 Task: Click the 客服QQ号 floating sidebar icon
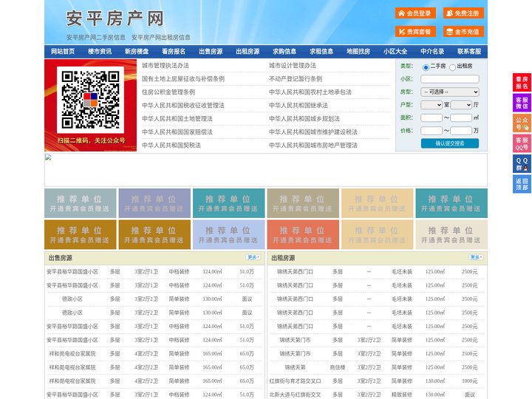click(522, 143)
